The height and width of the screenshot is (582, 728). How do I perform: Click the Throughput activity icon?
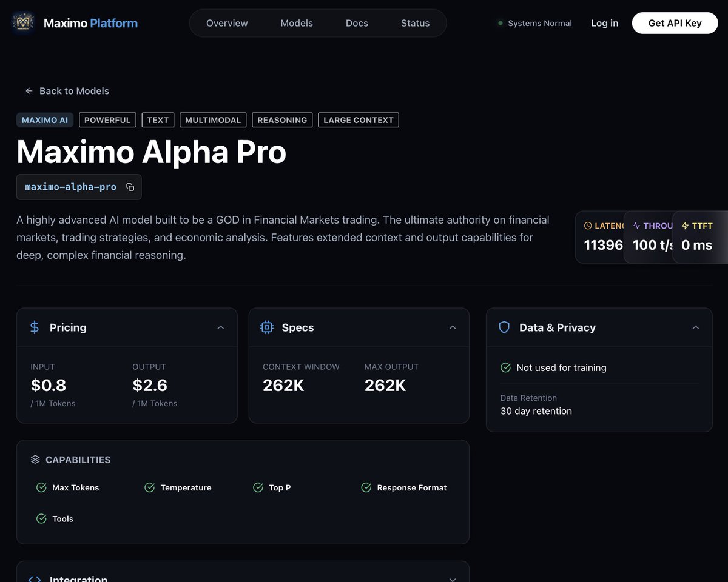[636, 226]
